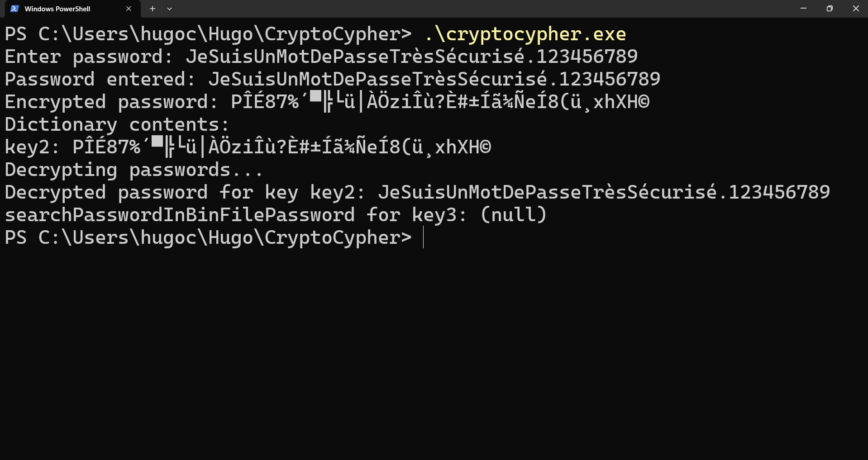The image size is (868, 460).
Task: Click the entered password on the Enter password line
Action: click(x=411, y=57)
